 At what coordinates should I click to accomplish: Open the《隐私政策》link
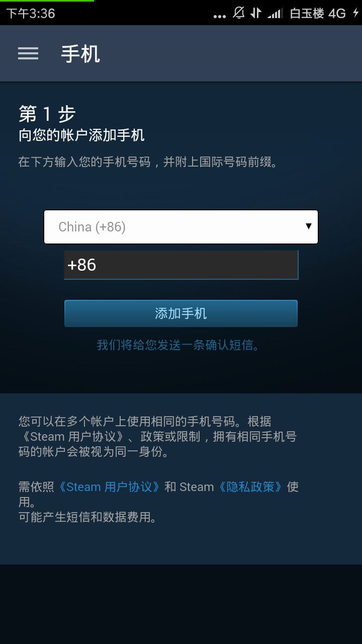(x=250, y=487)
